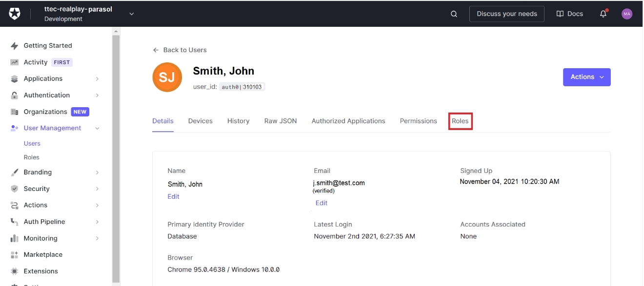The height and width of the screenshot is (286, 644).
Task: Open the notifications bell
Action: [603, 14]
